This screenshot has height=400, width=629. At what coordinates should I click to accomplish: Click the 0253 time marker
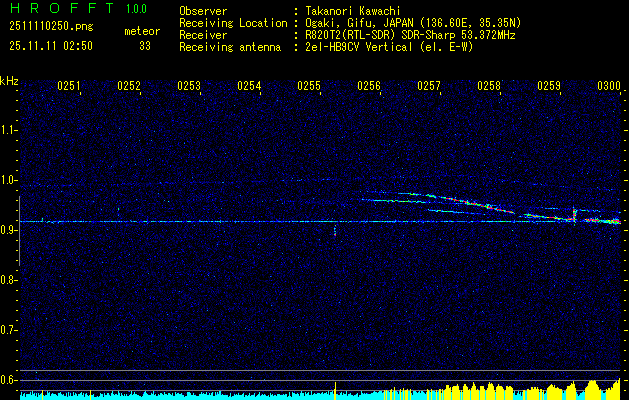coord(189,87)
